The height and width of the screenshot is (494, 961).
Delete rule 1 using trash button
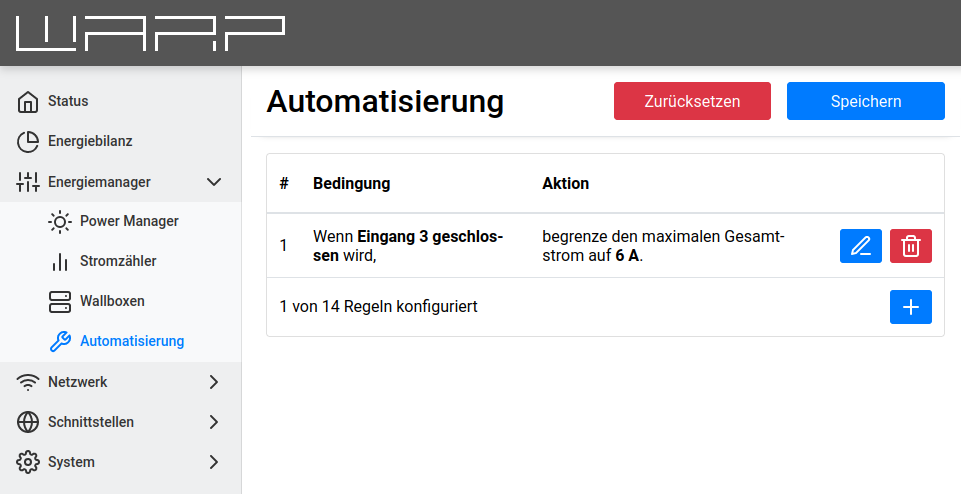pyautogui.click(x=910, y=246)
